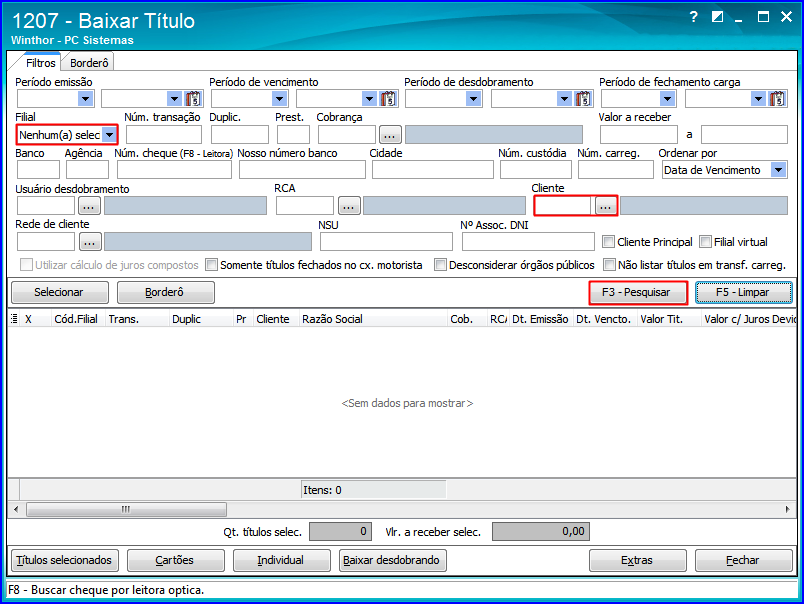Click the scrollbar left arrow
The width and height of the screenshot is (804, 604).
point(16,509)
